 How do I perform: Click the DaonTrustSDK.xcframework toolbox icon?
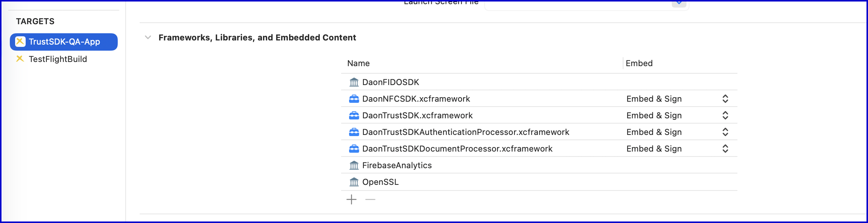click(354, 115)
